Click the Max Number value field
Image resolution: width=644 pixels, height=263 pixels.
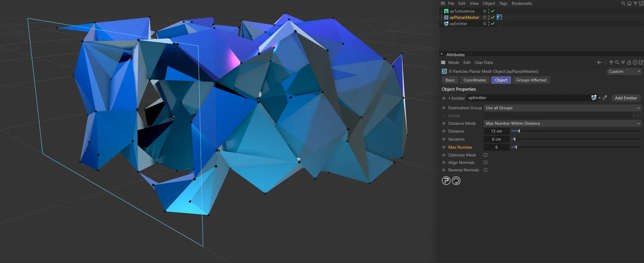pyautogui.click(x=496, y=147)
